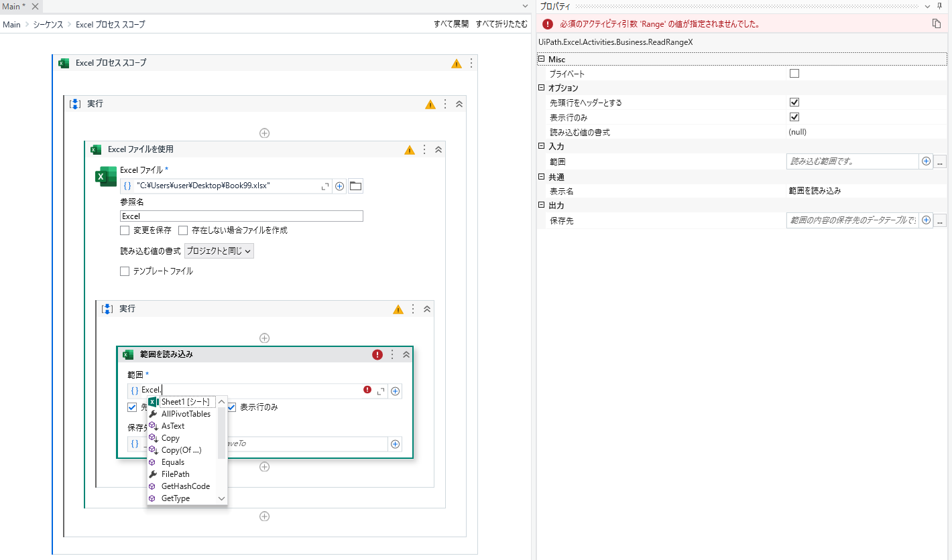Image resolution: width=952 pixels, height=560 pixels.
Task: Collapse inner 実行 sequence
Action: pyautogui.click(x=427, y=309)
